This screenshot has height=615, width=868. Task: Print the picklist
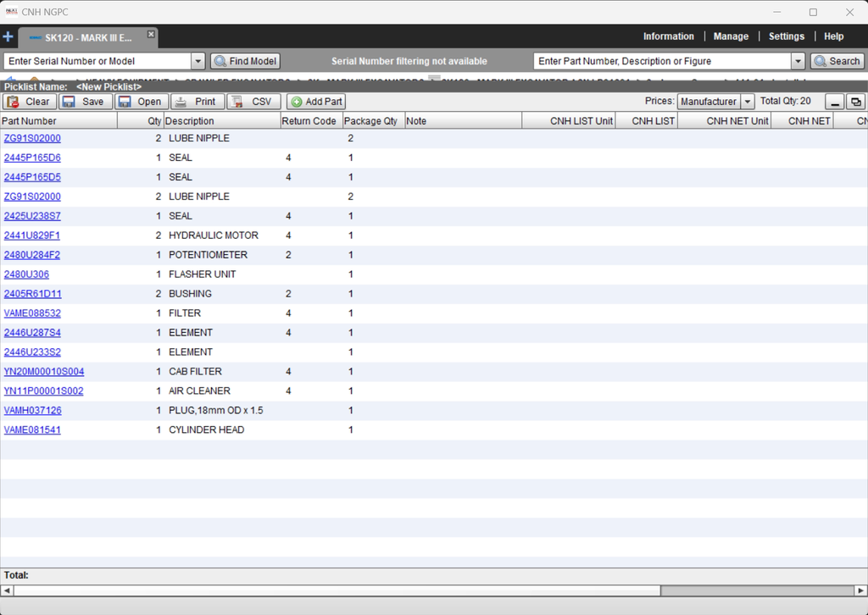coord(197,102)
